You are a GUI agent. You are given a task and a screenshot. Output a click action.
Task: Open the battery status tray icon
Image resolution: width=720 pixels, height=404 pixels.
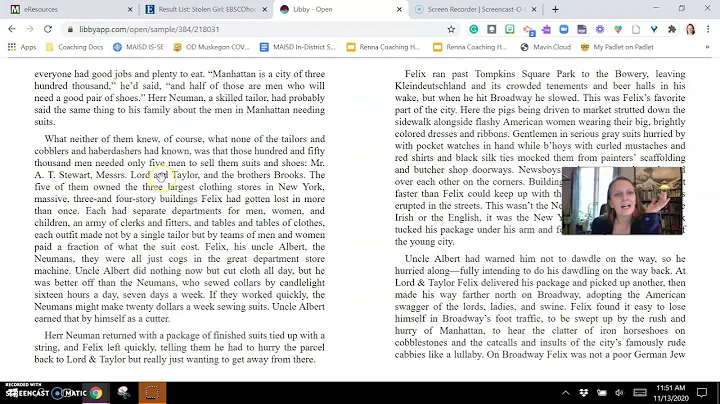(x=602, y=393)
